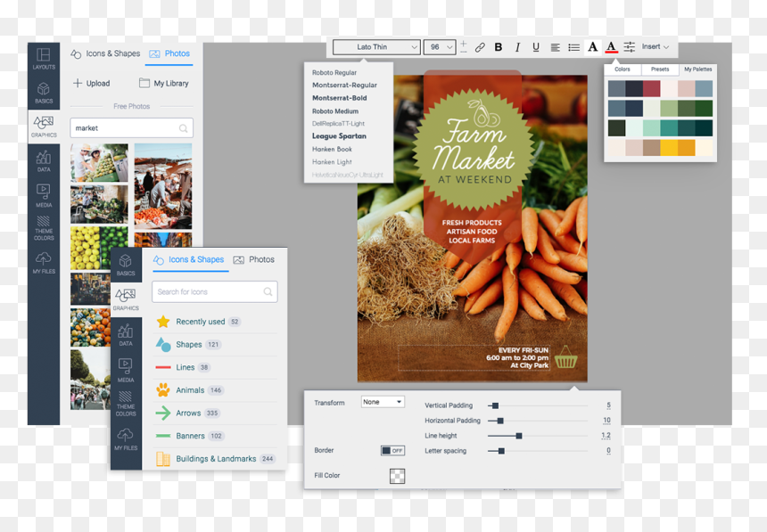Open the Recently used icon category
The width and height of the screenshot is (767, 532).
pos(215,322)
